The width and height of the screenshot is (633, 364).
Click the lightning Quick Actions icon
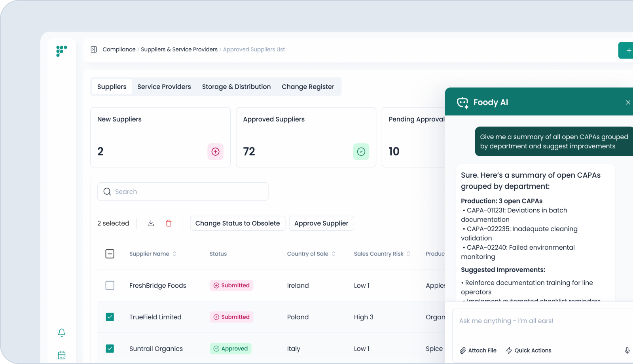[509, 351]
